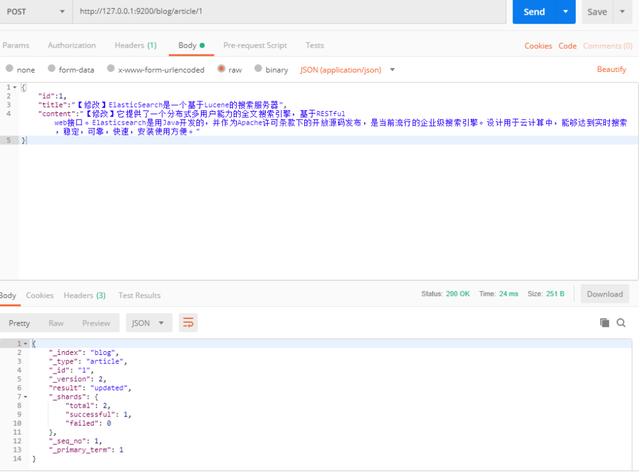
Task: Select the Pretty response view
Action: click(19, 323)
